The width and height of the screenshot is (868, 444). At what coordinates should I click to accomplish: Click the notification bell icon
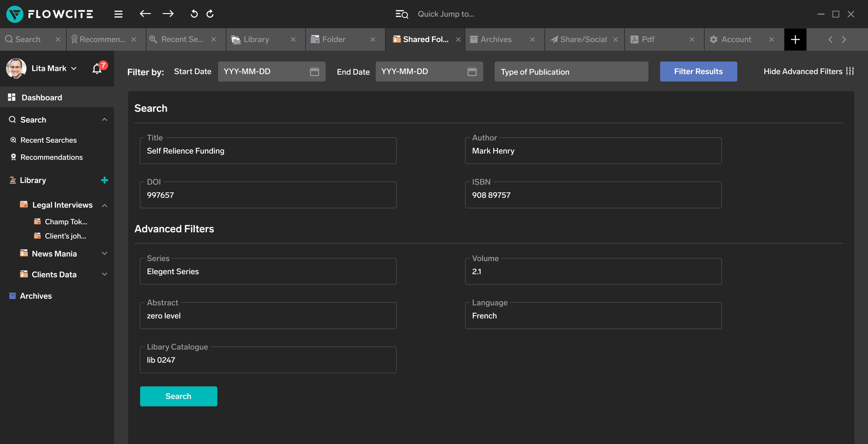click(97, 69)
